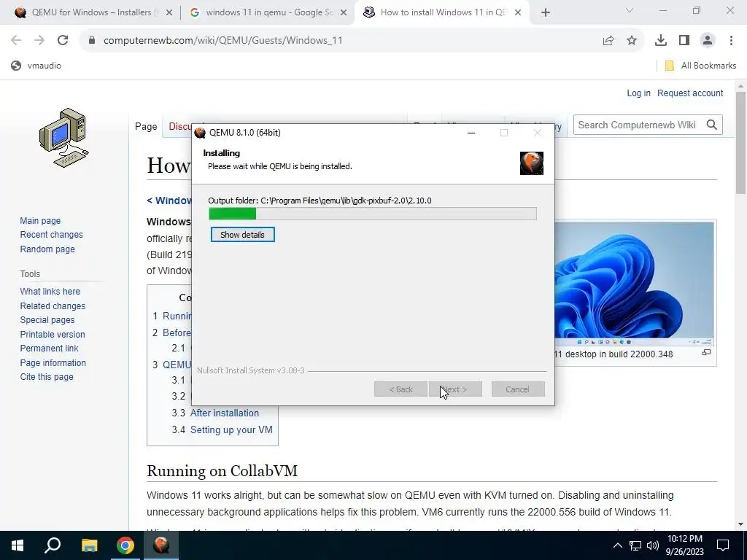
Task: Share this page using the share icon
Action: 608,41
